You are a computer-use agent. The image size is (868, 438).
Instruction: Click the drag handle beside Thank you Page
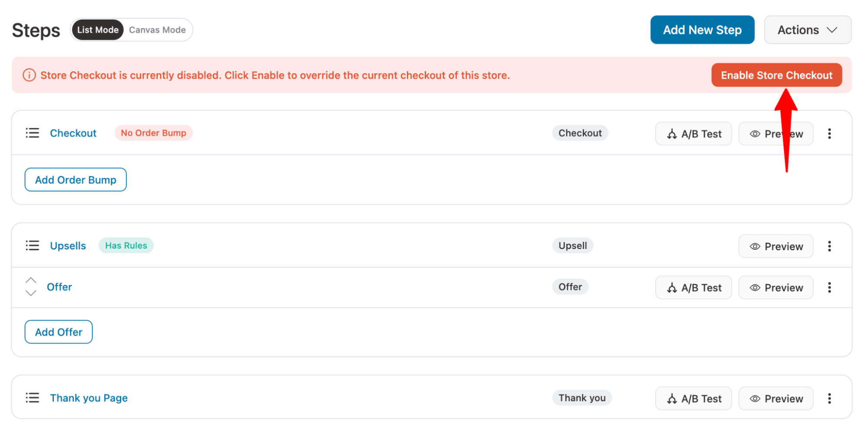coord(32,398)
